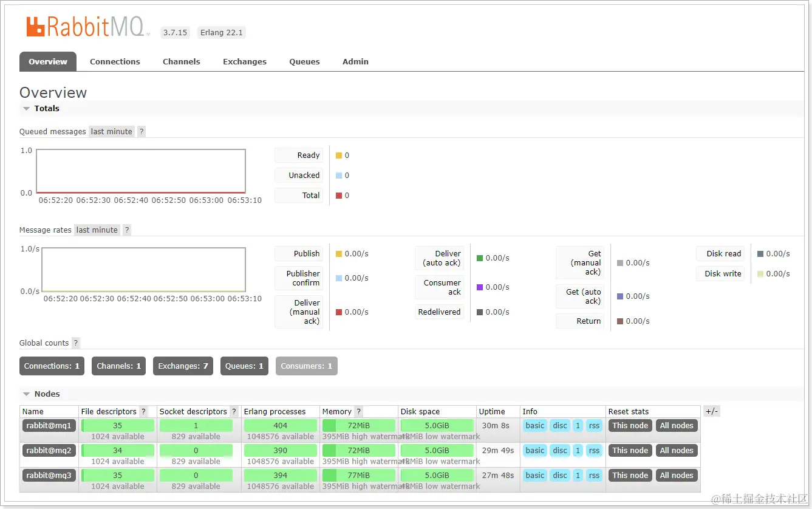Click the Socket descriptors help question mark

[x=234, y=411]
